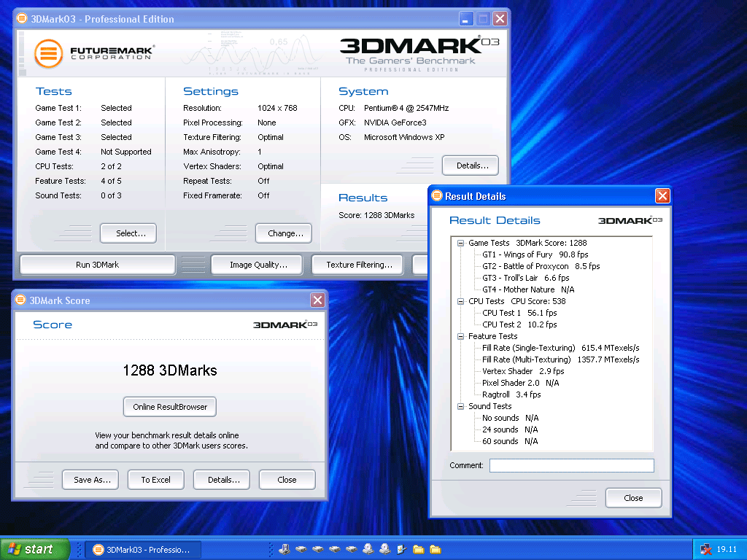Select Fill Rate (Single-Texturing) row

point(560,348)
